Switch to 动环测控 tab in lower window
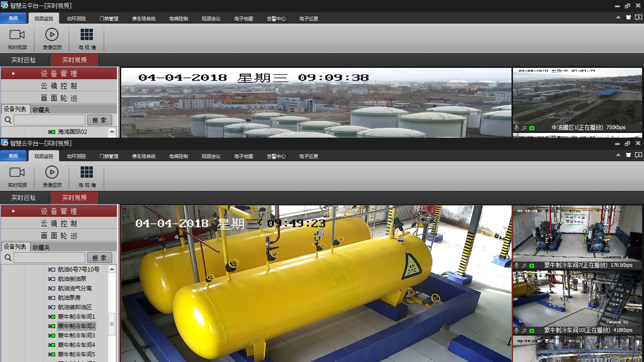644x362 pixels. [x=76, y=156]
